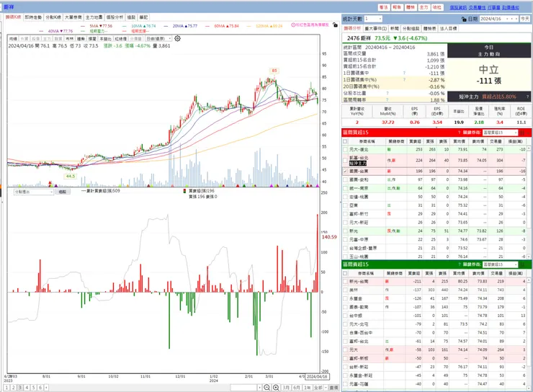Check the 永豐金 row checkbox in sell list
This screenshot has width=533, height=392.
(345, 298)
